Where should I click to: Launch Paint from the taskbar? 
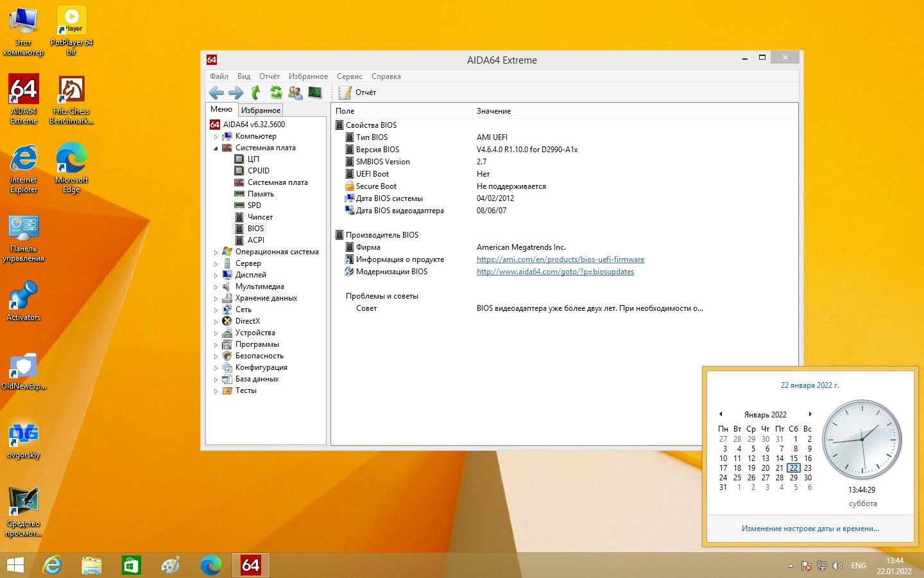tap(171, 565)
